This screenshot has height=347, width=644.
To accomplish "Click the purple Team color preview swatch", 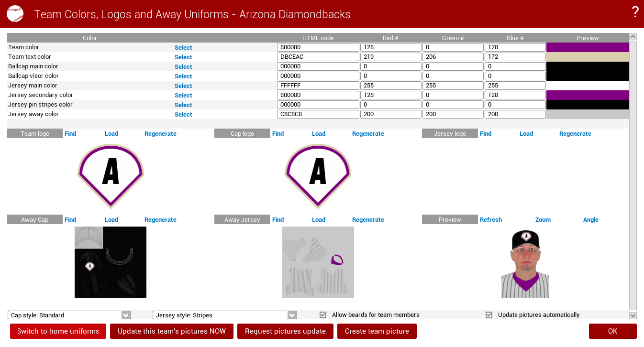I will tap(588, 47).
